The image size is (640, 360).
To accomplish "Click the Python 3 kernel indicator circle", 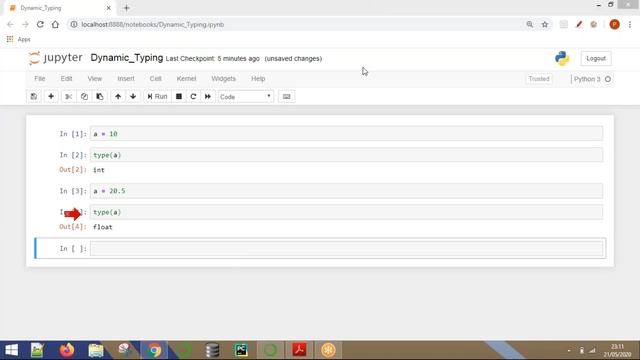I will tap(608, 79).
